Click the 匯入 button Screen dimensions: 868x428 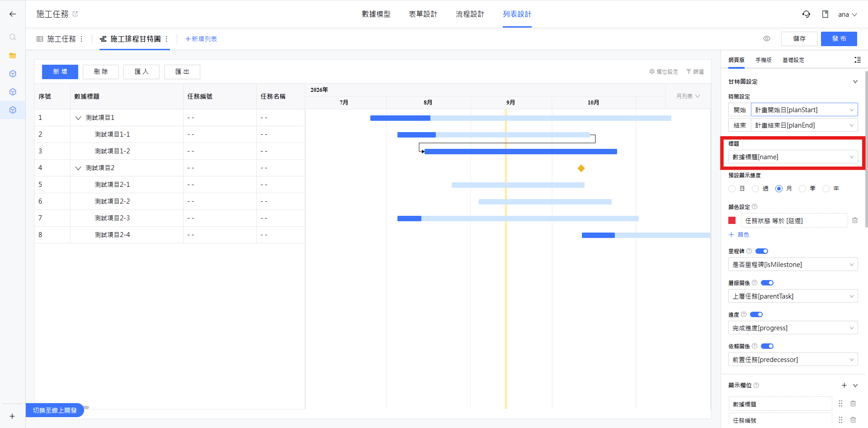[x=142, y=71]
